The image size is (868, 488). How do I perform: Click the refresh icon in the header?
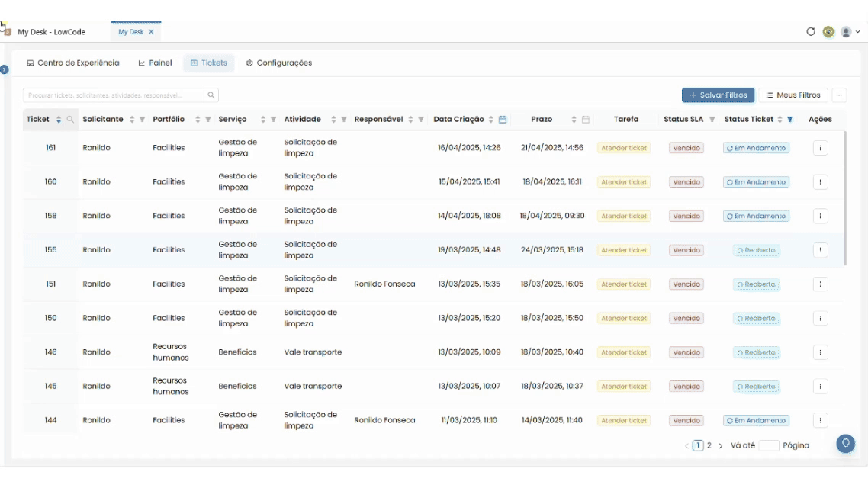[x=811, y=31]
